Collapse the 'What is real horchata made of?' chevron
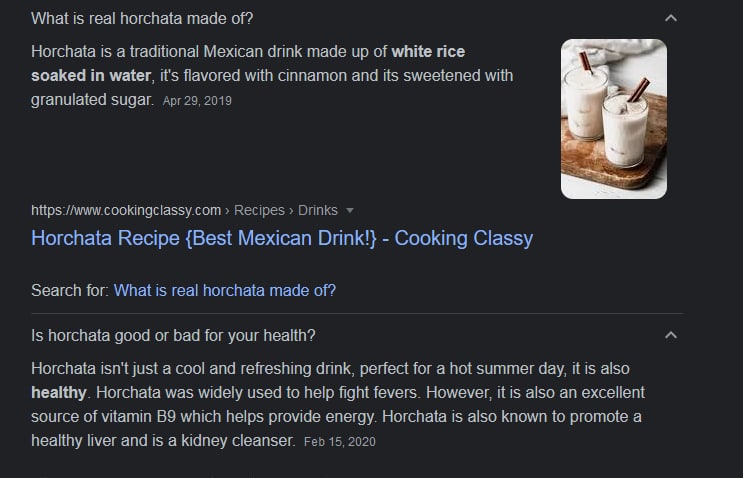Screen dimensions: 743x478 (671, 18)
